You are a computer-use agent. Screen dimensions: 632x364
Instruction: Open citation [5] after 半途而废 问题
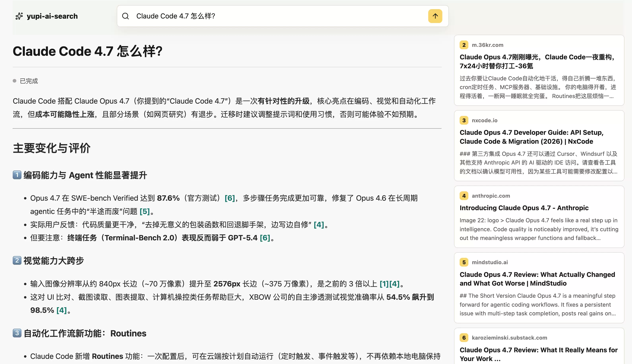pos(145,211)
